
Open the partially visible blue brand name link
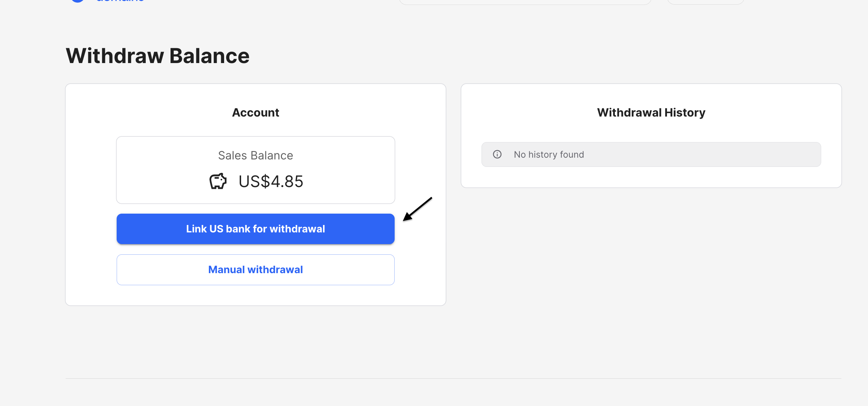120,1
